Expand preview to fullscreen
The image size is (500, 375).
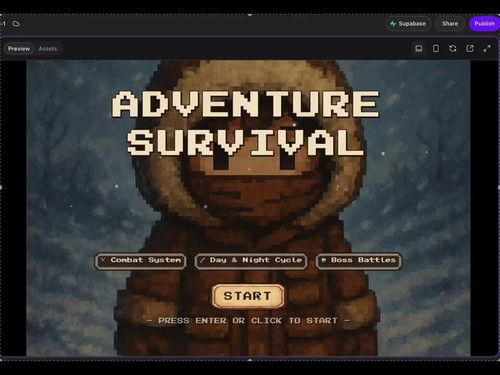487,49
